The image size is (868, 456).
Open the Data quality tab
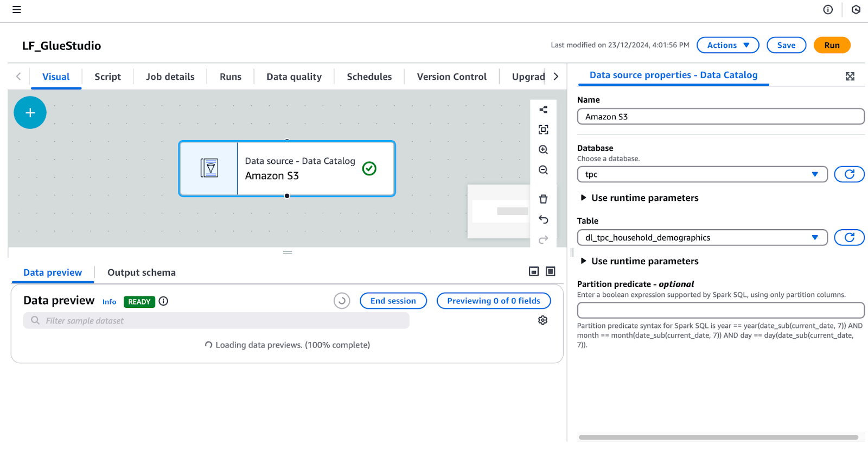click(x=294, y=77)
